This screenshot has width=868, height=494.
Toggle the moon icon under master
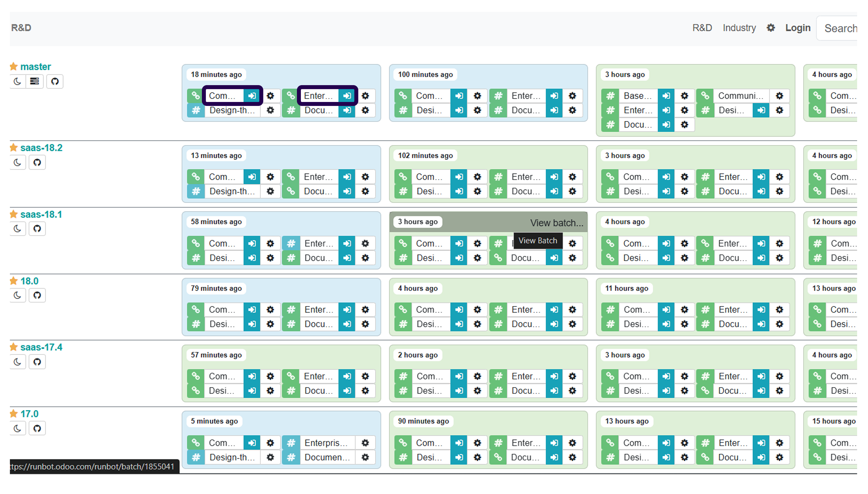click(x=17, y=81)
